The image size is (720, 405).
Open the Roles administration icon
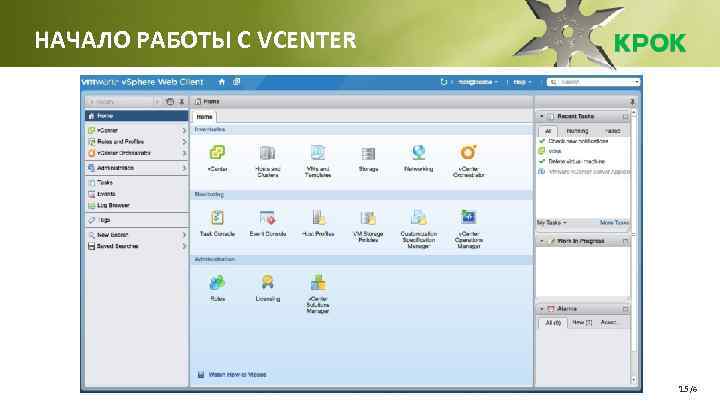pyautogui.click(x=217, y=282)
